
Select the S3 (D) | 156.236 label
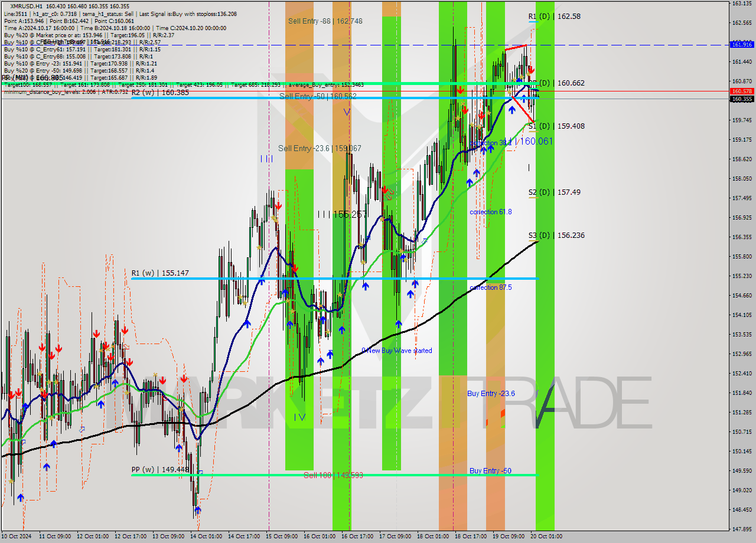click(556, 235)
